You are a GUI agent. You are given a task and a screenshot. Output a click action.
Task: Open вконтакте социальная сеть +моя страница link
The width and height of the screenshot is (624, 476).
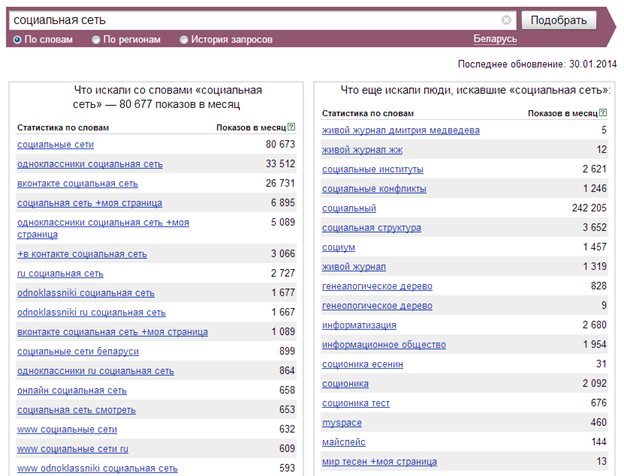click(x=112, y=332)
